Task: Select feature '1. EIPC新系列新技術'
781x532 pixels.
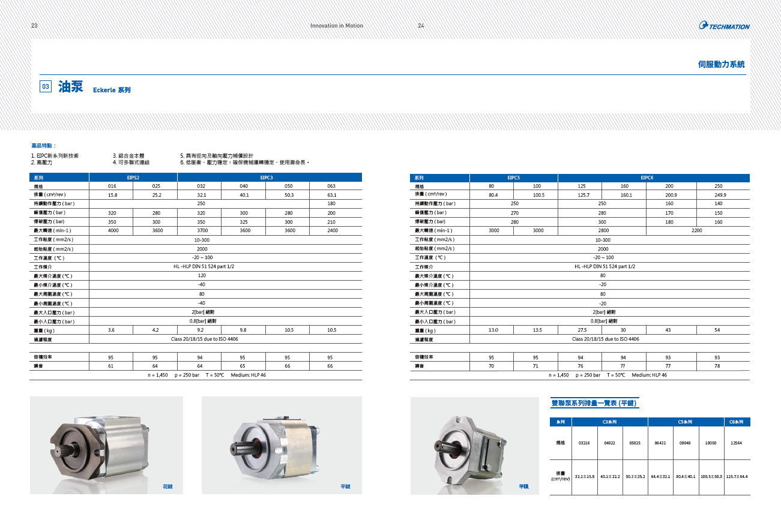Action: [x=55, y=155]
